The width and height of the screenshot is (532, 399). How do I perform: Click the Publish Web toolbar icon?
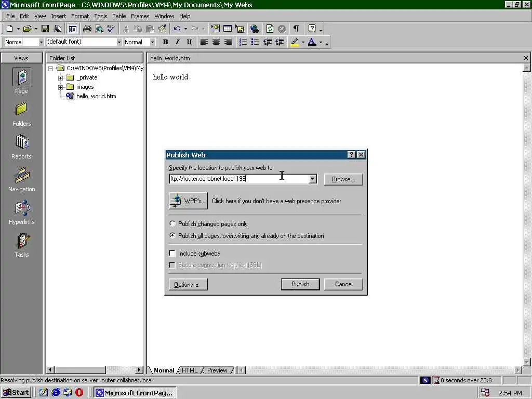58,29
